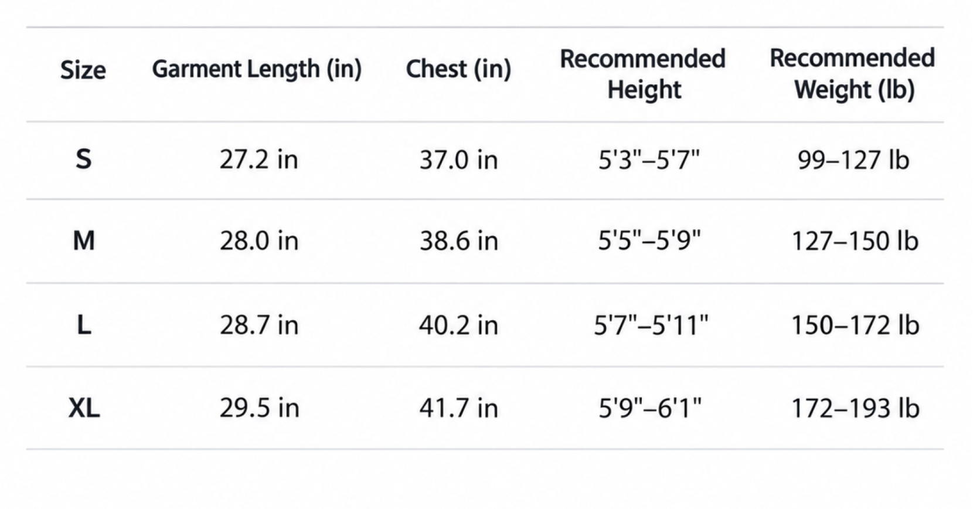The width and height of the screenshot is (980, 509).
Task: Select the Recommended Height header
Action: pos(643,74)
